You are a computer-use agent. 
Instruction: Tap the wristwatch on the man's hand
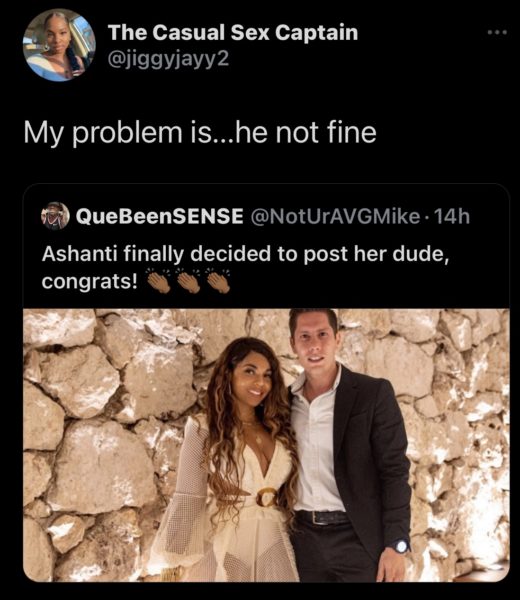401,546
